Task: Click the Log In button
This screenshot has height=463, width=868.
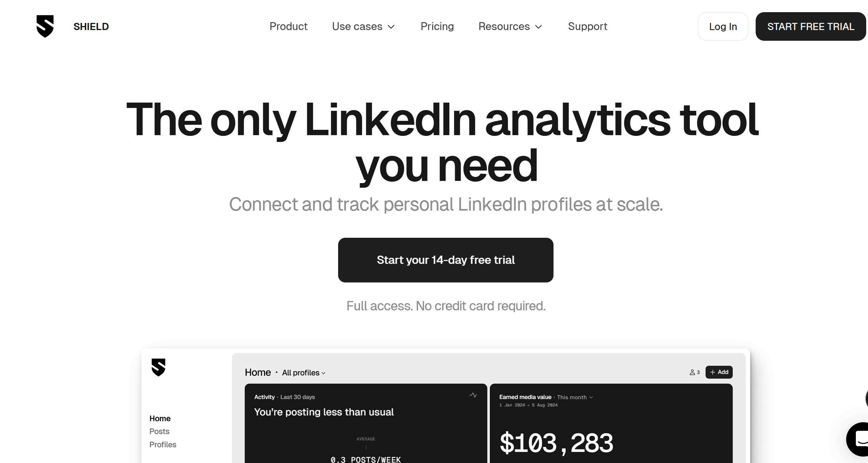Action: (x=723, y=26)
